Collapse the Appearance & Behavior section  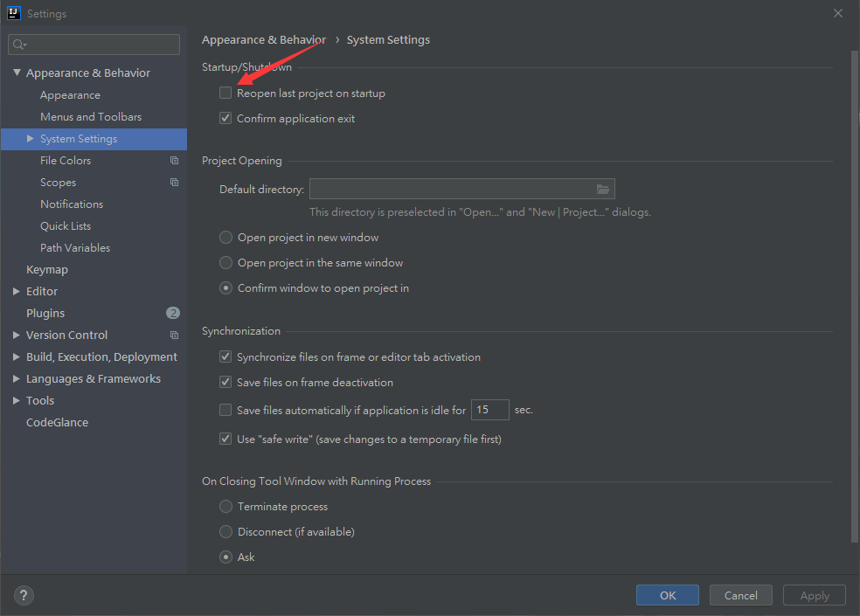point(17,73)
